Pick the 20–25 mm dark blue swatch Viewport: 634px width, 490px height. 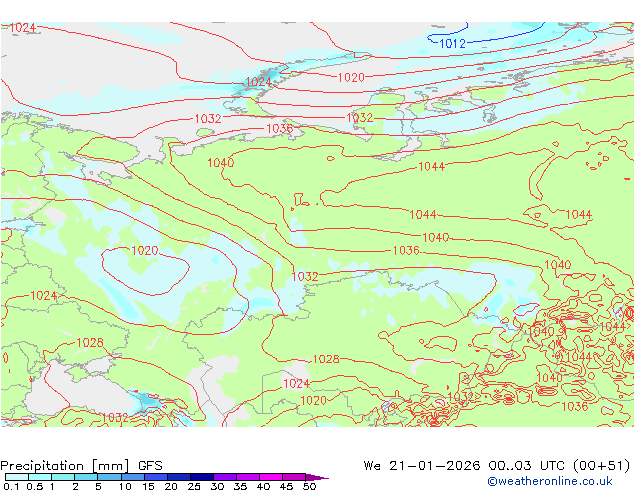tap(179, 477)
